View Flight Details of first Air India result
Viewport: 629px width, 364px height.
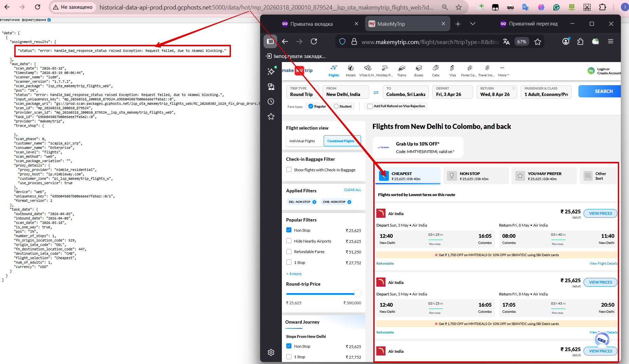(x=603, y=264)
